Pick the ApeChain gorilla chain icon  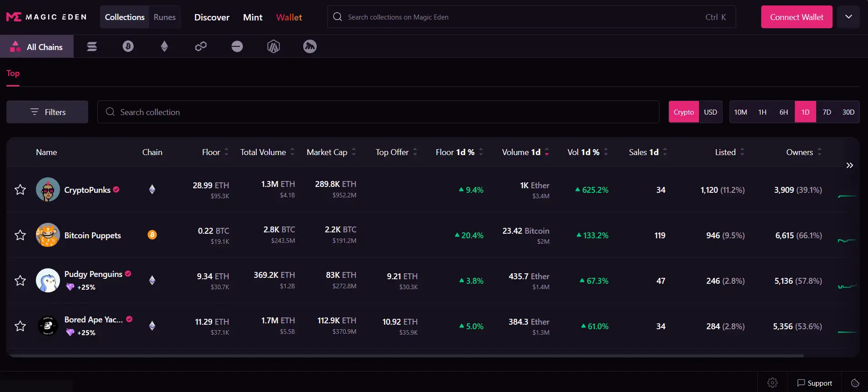[x=310, y=46]
